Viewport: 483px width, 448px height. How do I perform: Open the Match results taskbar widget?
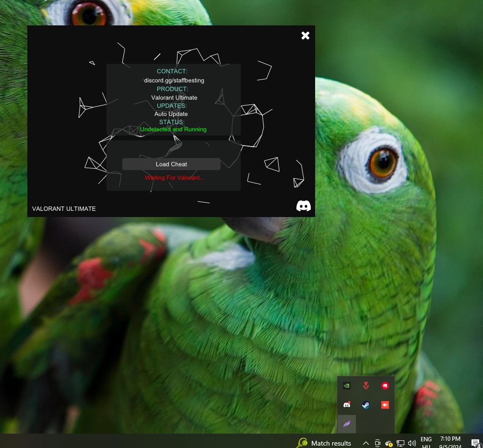click(325, 443)
